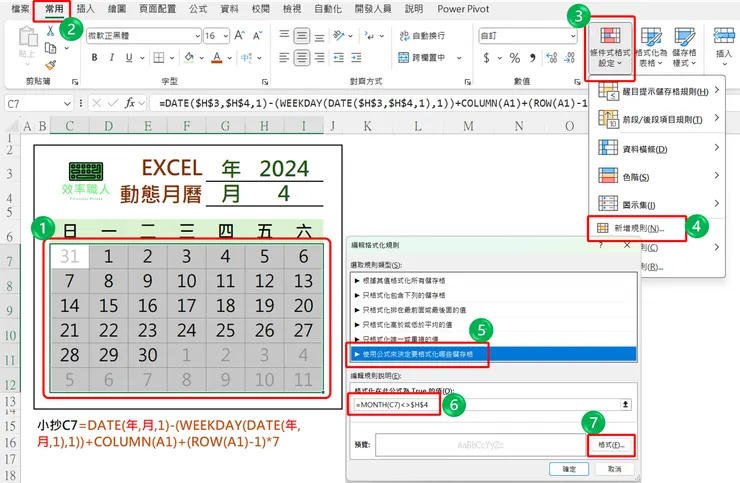
Task: Expand the underline style arrow
Action: [142, 58]
